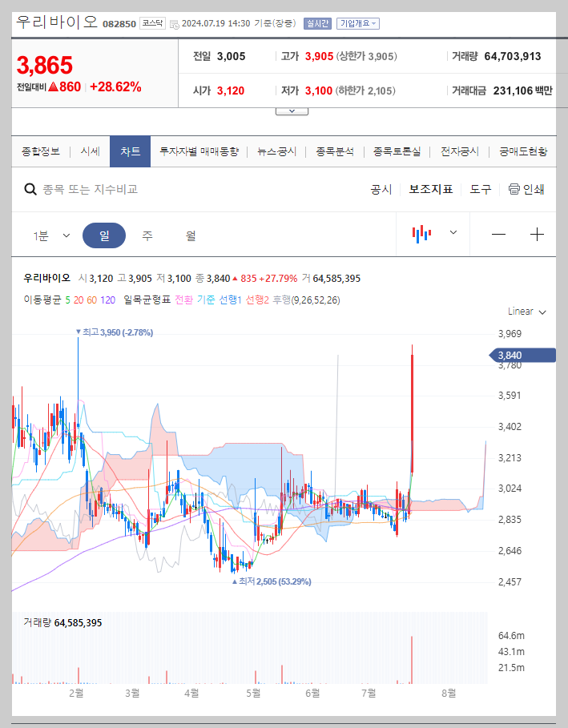Open the Linear scale dropdown
The width and height of the screenshot is (568, 728).
point(526,312)
